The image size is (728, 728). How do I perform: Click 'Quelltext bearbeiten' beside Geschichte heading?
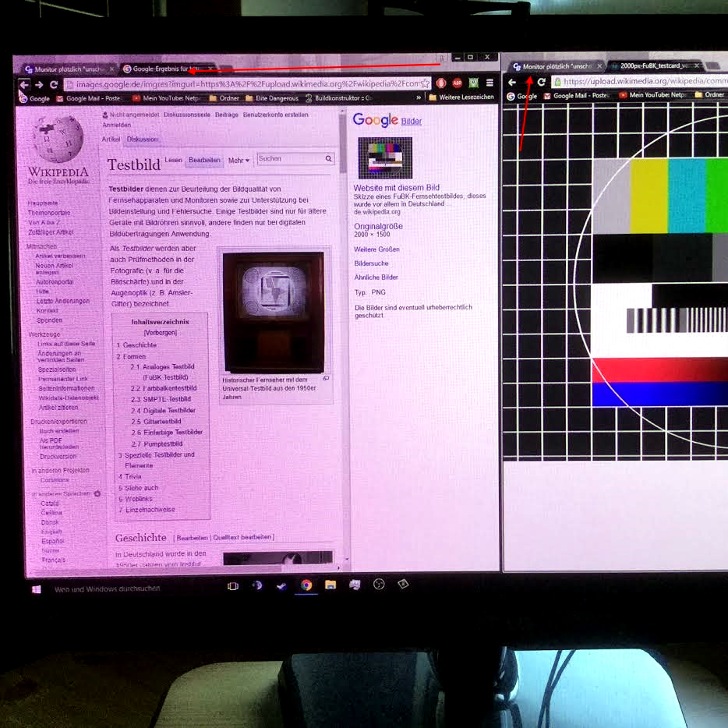242,537
